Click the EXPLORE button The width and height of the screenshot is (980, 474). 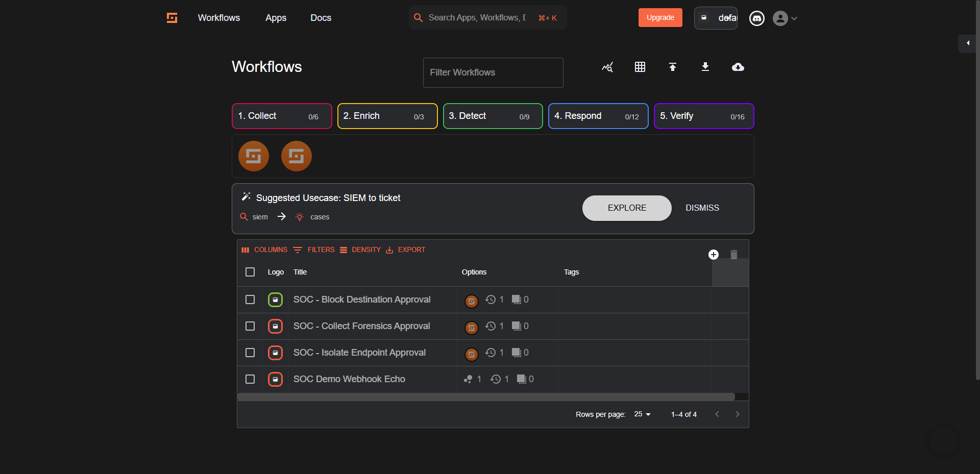pyautogui.click(x=627, y=208)
